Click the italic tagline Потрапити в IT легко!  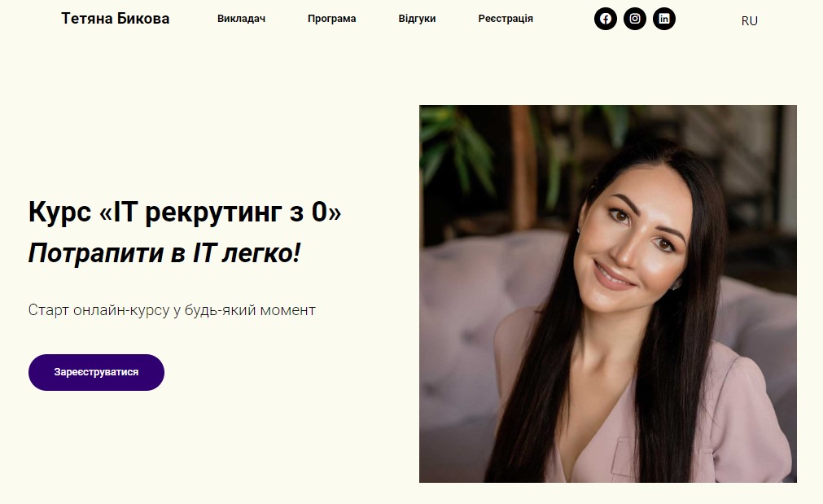coord(164,253)
